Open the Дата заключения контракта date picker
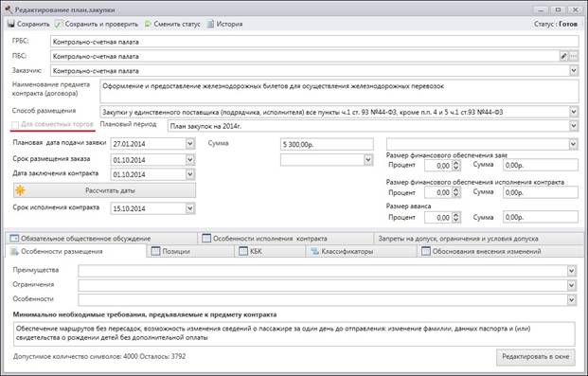The height and width of the screenshot is (376, 588). click(190, 174)
